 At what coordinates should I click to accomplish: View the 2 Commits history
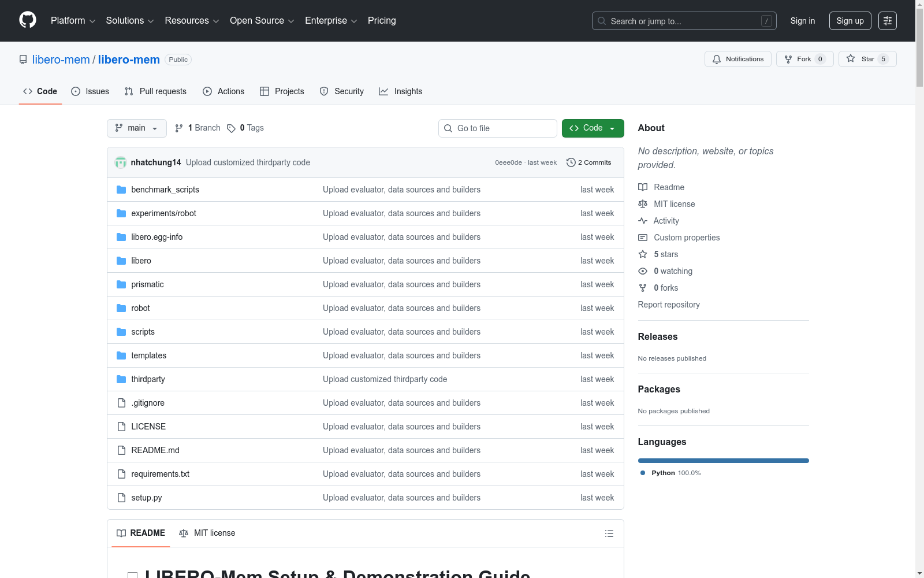pyautogui.click(x=589, y=162)
